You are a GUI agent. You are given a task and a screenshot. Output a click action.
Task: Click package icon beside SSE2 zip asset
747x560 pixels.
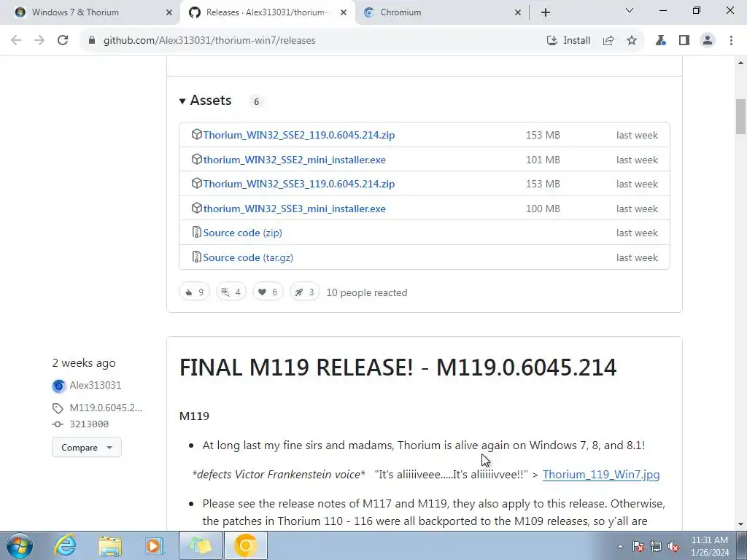[196, 134]
